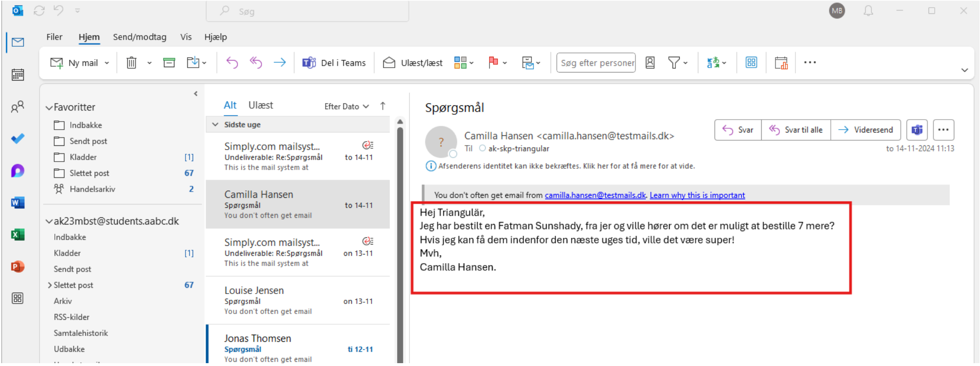Share message to Teams from reading pane

pyautogui.click(x=917, y=130)
